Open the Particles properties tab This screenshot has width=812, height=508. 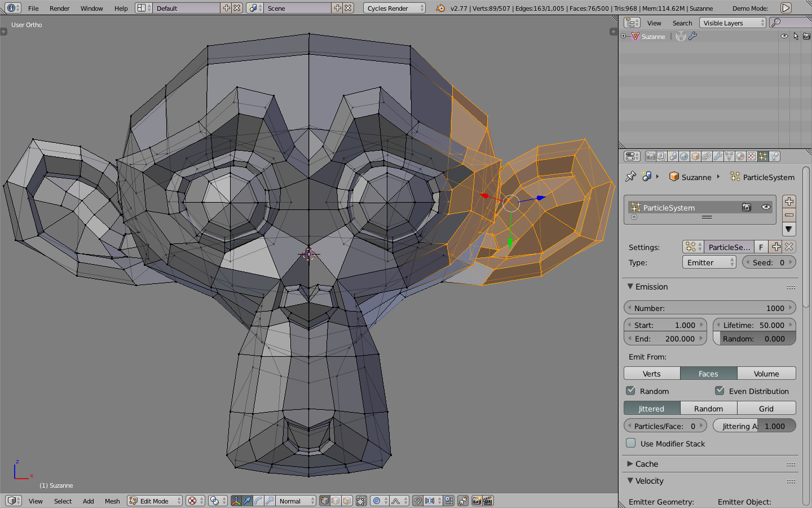[763, 156]
